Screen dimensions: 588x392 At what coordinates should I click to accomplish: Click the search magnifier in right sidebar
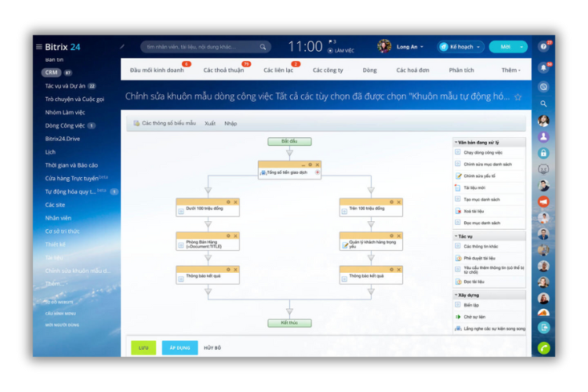[543, 103]
